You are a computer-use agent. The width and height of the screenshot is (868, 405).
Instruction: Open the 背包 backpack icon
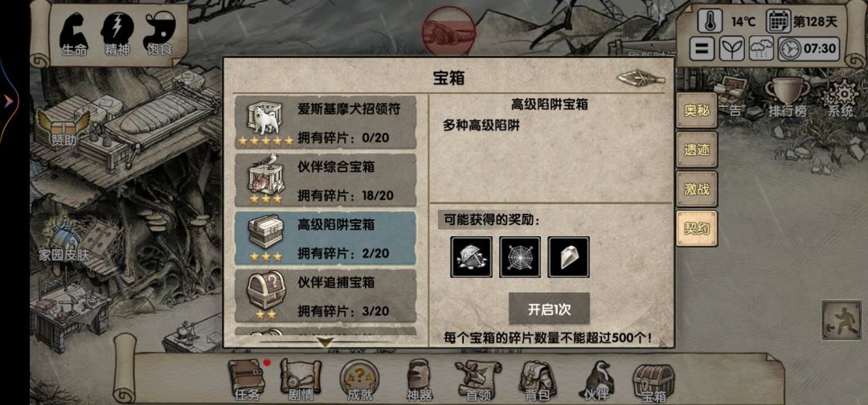pyautogui.click(x=538, y=380)
